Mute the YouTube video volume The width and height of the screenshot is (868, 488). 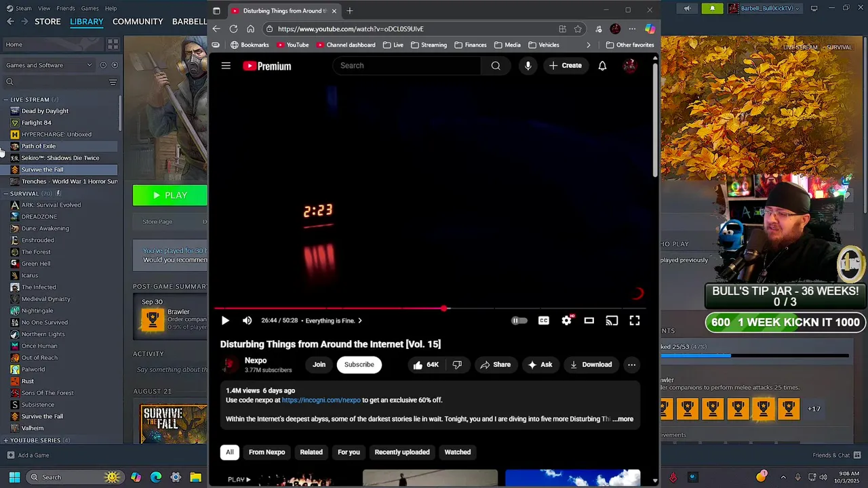(247, 321)
